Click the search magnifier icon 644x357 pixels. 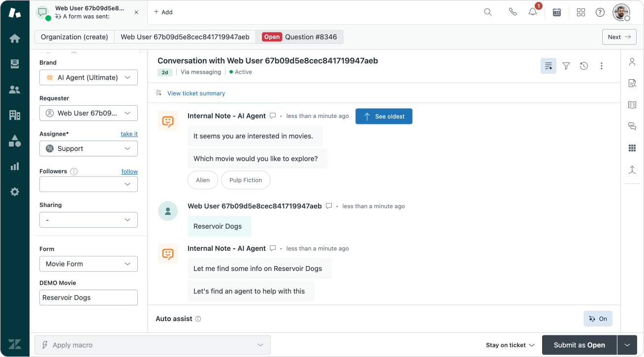tap(488, 12)
